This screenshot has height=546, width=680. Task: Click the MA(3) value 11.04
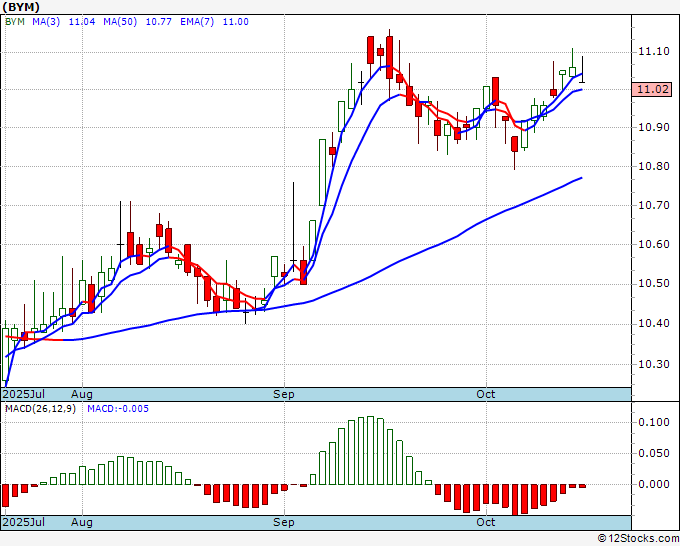(82, 22)
